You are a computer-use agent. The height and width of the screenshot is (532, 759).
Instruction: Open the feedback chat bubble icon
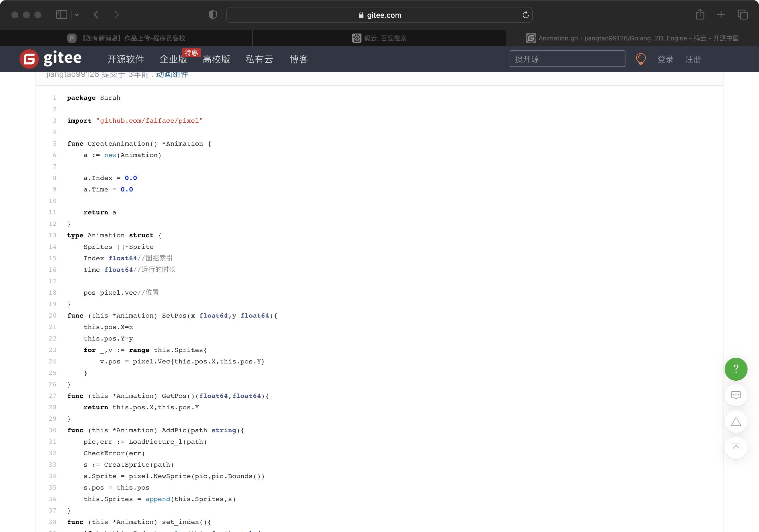[736, 395]
